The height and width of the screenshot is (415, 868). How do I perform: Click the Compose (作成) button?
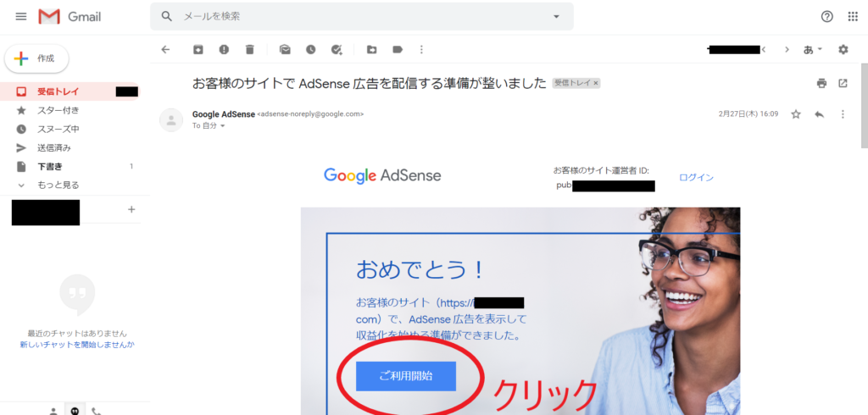pos(36,58)
